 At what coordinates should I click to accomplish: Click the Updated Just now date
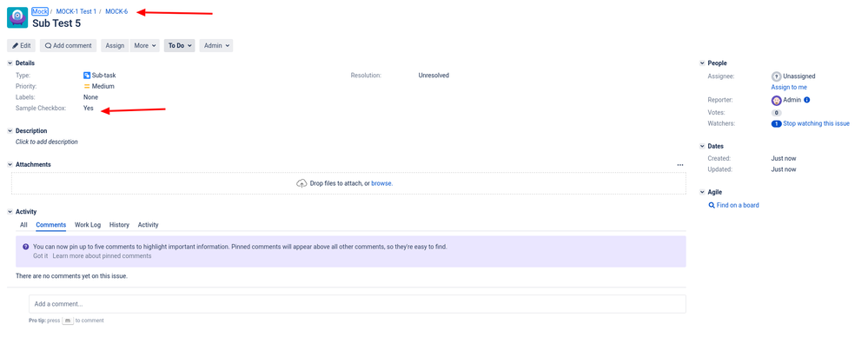coord(784,170)
